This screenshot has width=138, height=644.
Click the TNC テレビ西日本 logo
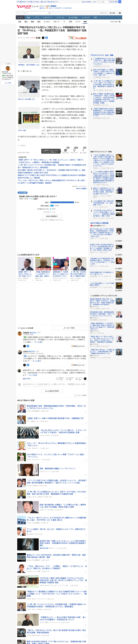(x=77, y=38)
